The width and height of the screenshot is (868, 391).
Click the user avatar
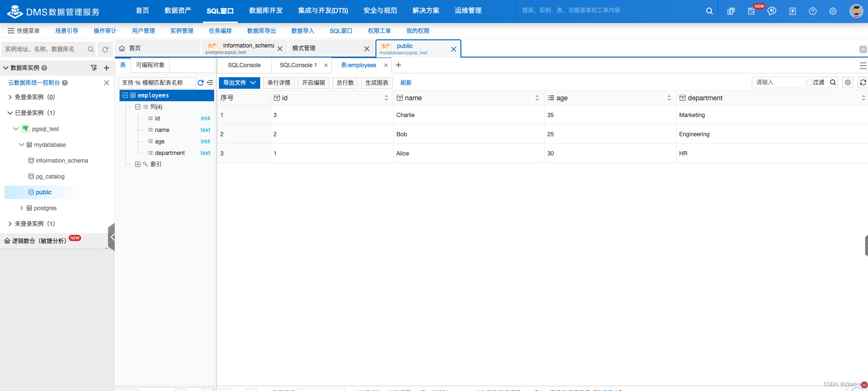click(856, 11)
